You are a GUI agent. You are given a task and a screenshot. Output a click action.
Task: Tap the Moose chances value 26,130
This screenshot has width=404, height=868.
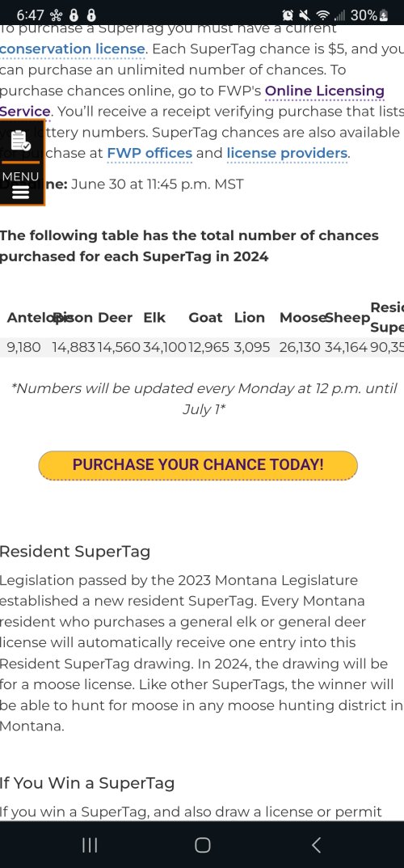(x=300, y=348)
